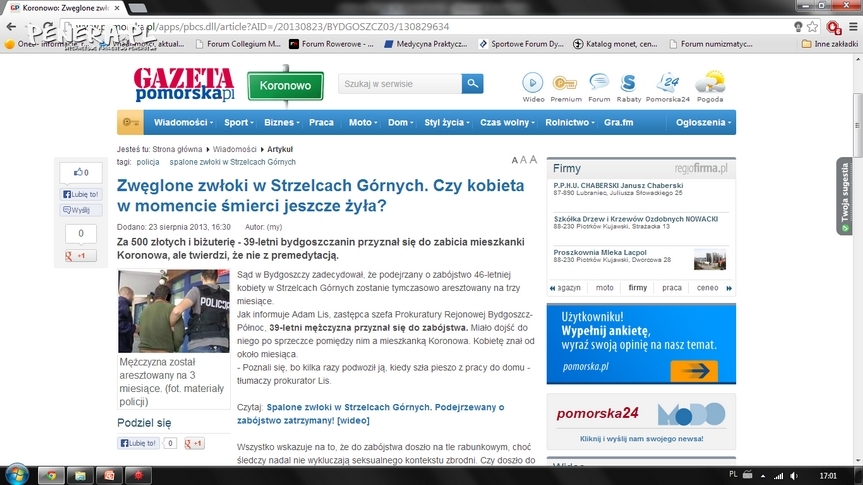863x485 pixels.
Task: Open the police arrest photo thumbnail
Action: 174,311
